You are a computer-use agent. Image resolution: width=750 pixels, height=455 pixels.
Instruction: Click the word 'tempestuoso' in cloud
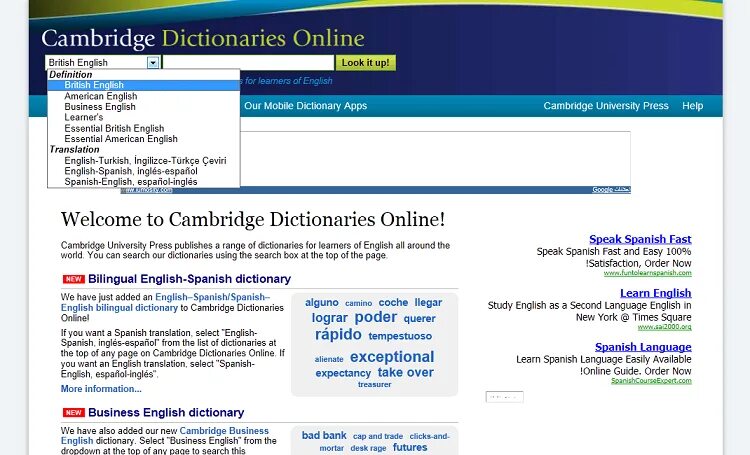click(x=400, y=336)
